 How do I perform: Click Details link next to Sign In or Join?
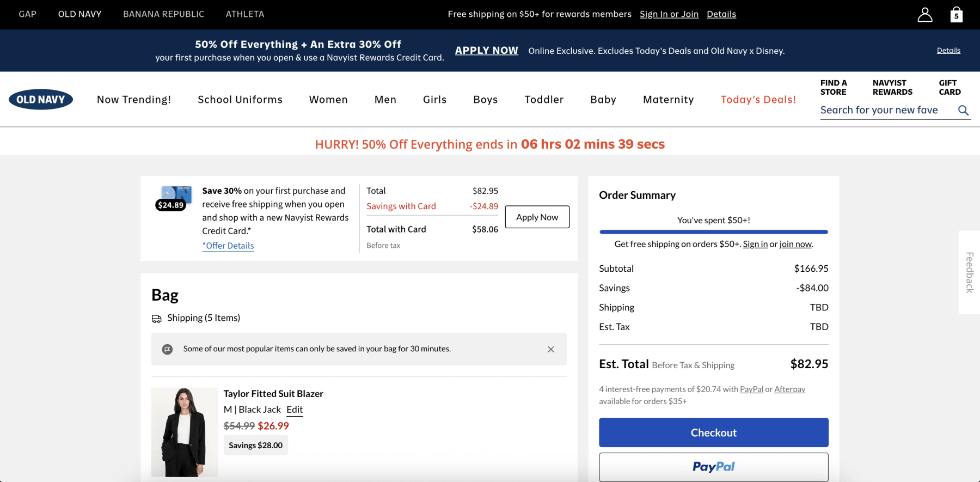[721, 14]
